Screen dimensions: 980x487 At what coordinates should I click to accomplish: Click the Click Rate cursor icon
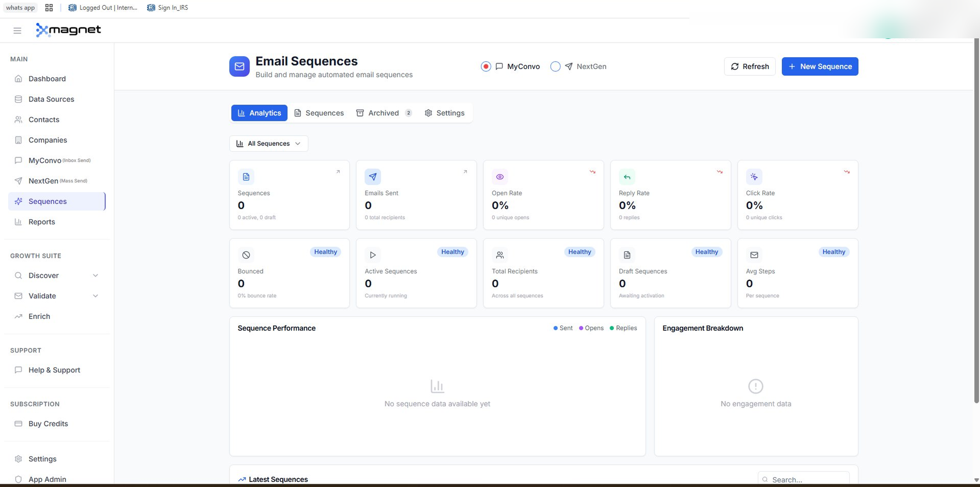[754, 177]
